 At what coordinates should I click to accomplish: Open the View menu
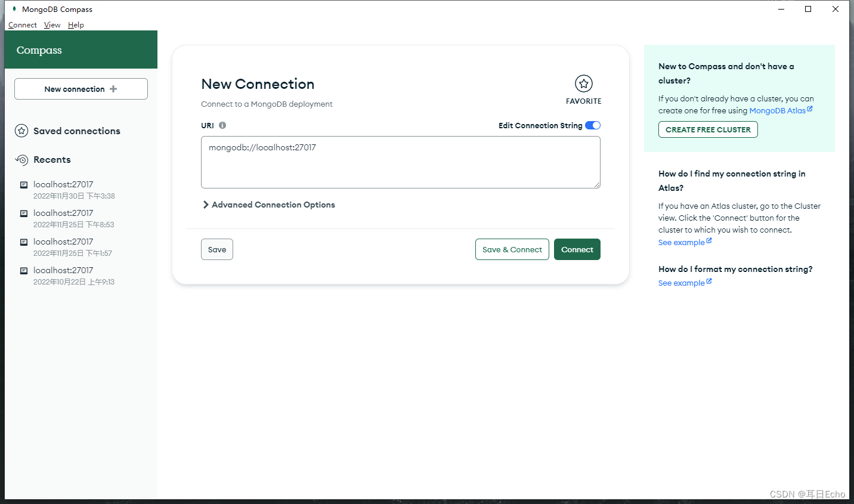click(x=52, y=24)
